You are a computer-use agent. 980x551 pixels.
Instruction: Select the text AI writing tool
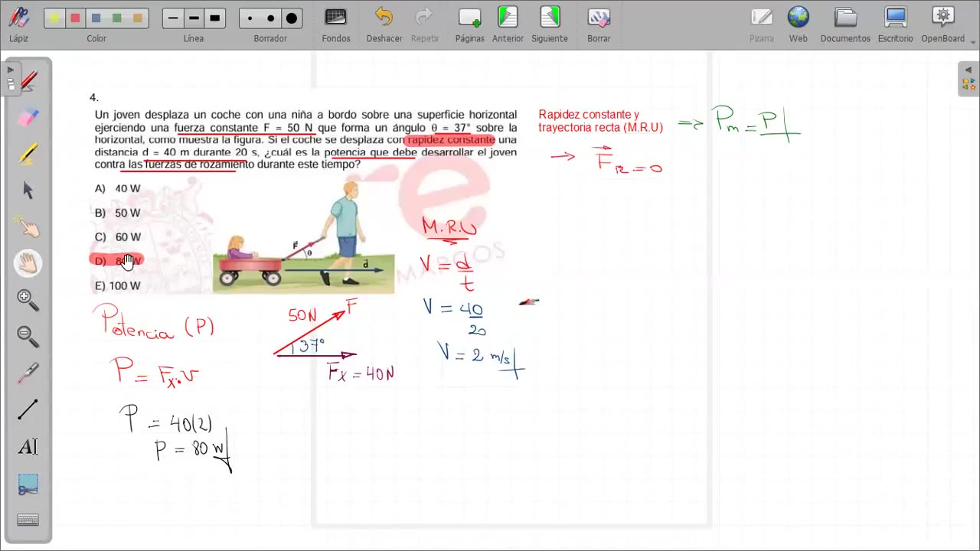pos(28,447)
